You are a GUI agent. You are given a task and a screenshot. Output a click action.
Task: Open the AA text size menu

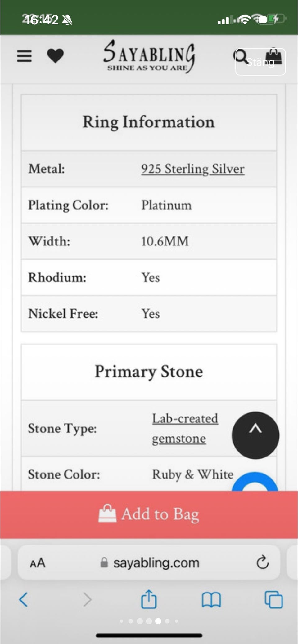click(38, 563)
